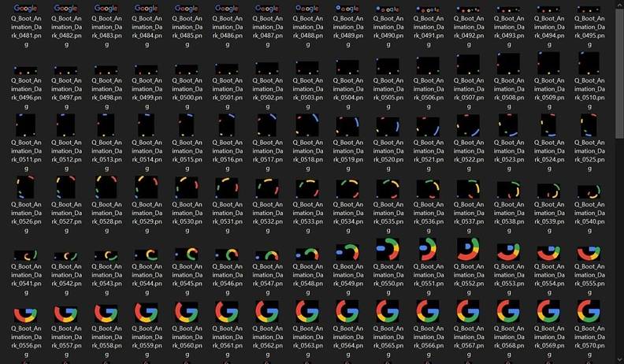
Task: Click the vertical scrollbar thumb
Action: (619, 73)
